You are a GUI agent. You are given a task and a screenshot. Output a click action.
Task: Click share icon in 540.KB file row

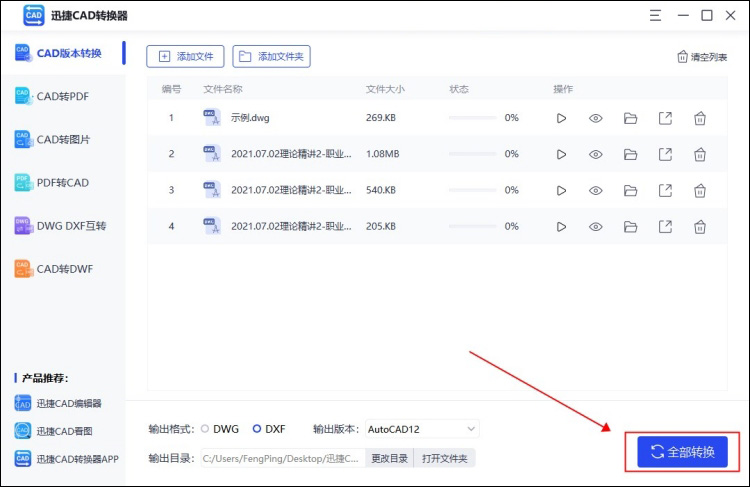coord(665,191)
